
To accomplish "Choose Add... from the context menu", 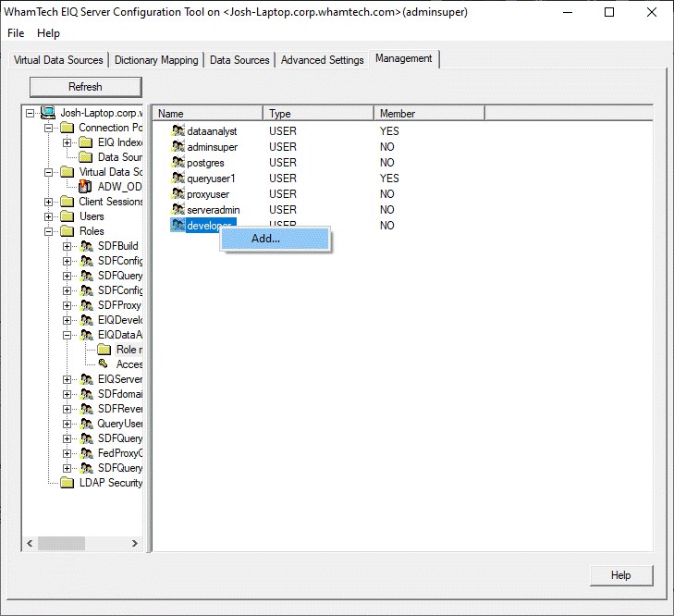I will click(276, 239).
